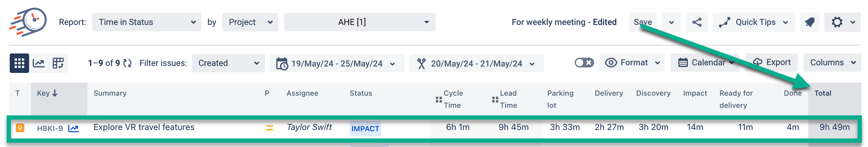Open the pivot table view icon
Image resolution: width=868 pixels, height=147 pixels.
coord(58,63)
